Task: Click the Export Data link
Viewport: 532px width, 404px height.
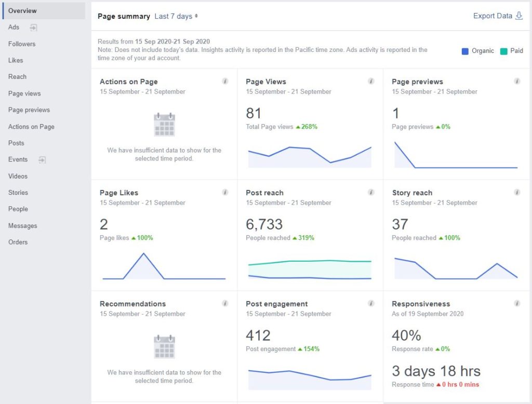Action: click(492, 16)
